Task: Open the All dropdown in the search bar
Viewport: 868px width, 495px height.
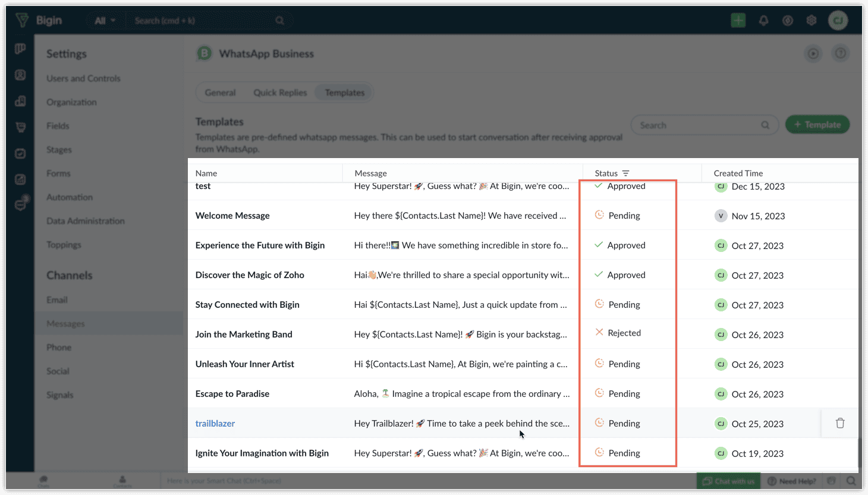Action: tap(105, 21)
